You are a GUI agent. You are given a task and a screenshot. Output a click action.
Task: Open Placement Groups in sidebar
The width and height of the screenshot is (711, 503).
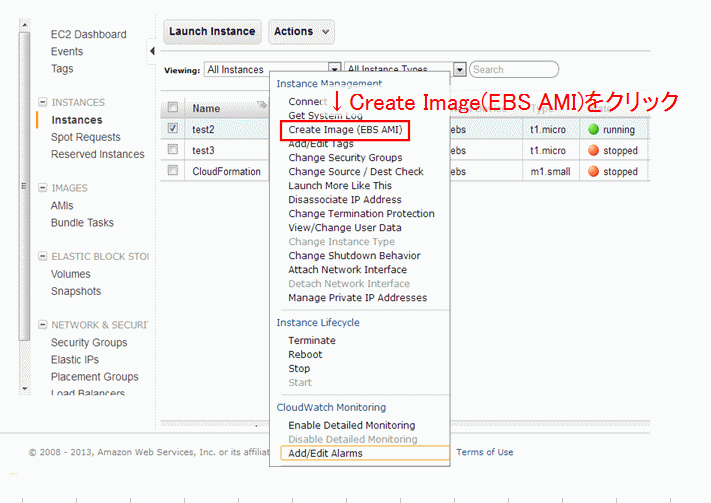95,377
